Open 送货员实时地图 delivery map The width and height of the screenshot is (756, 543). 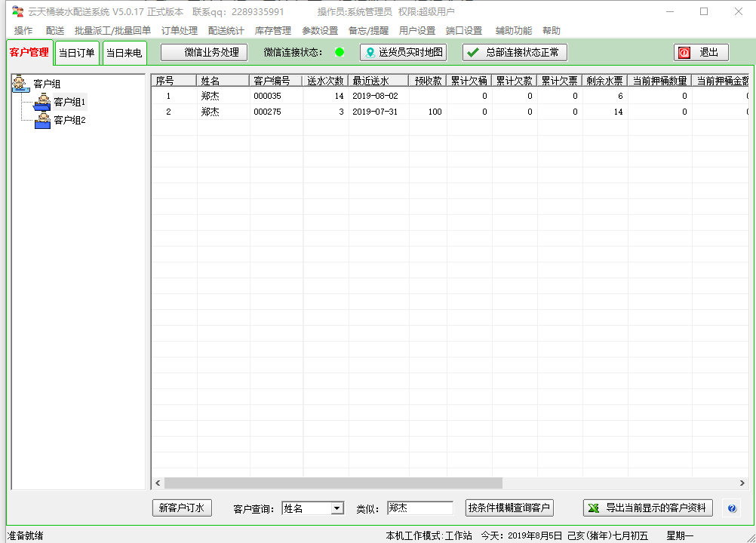(x=403, y=52)
